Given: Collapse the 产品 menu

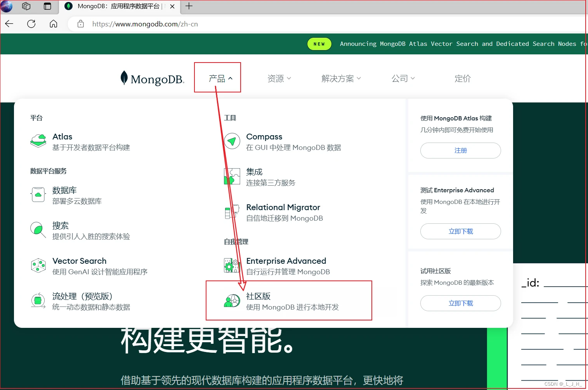Looking at the screenshot, I should [x=217, y=77].
